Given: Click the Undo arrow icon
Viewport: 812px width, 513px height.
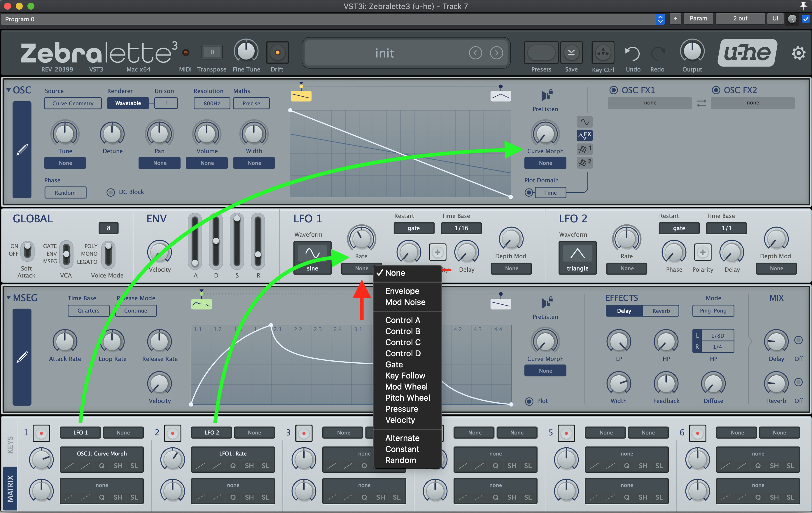Looking at the screenshot, I should [x=632, y=53].
